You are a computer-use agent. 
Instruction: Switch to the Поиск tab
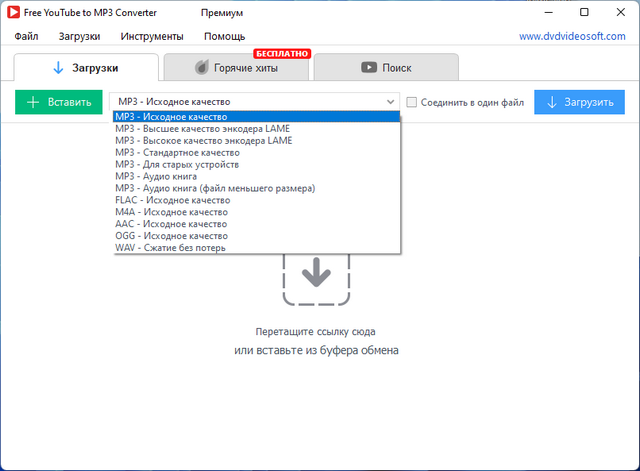(x=386, y=68)
